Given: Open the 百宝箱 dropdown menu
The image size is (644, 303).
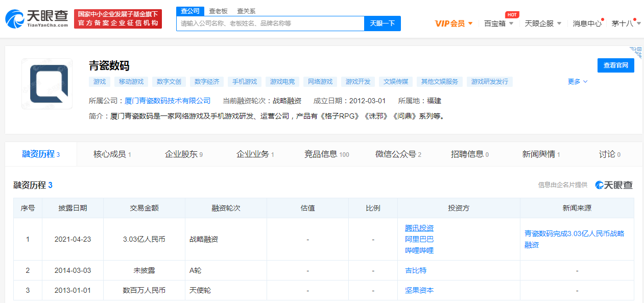Looking at the screenshot, I should pos(498,24).
